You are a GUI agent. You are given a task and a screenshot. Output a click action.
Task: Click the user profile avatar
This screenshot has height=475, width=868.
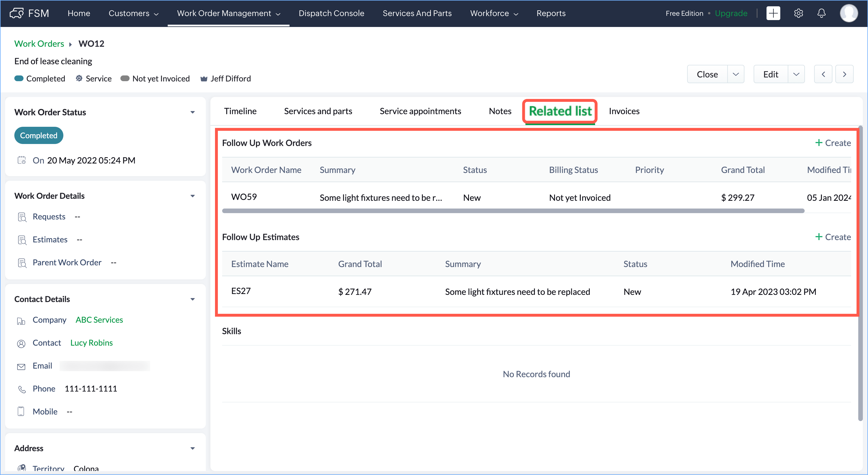click(x=848, y=13)
